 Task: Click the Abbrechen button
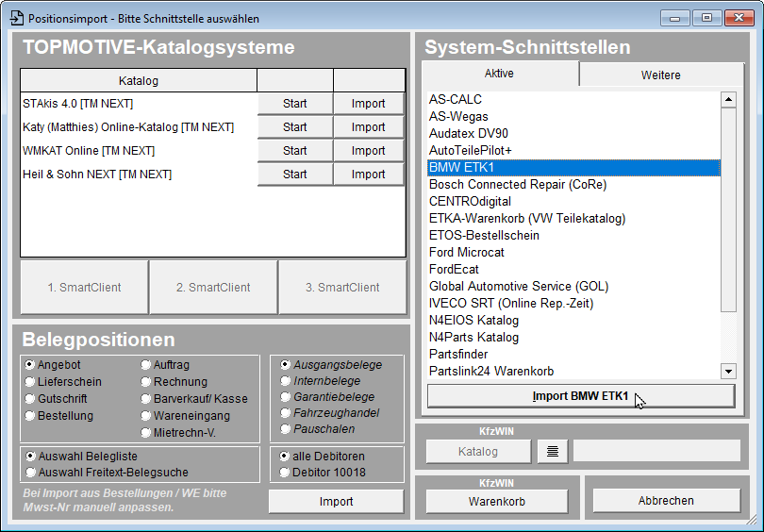click(x=666, y=500)
